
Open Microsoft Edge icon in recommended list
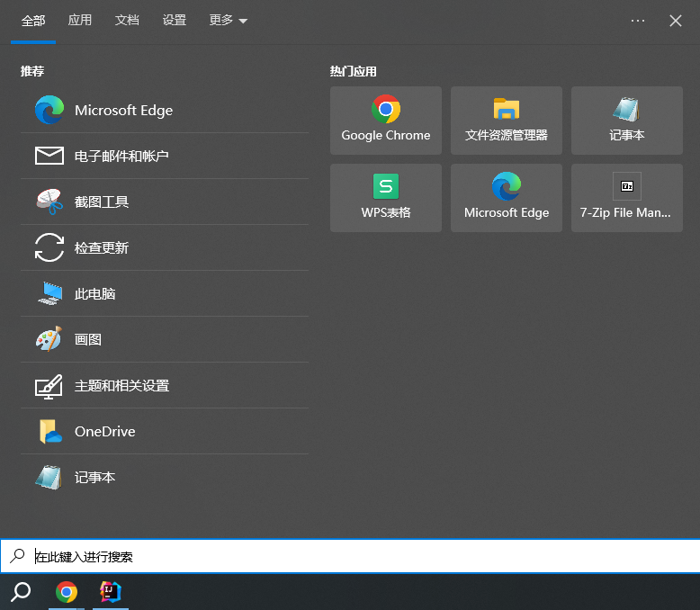tap(49, 110)
